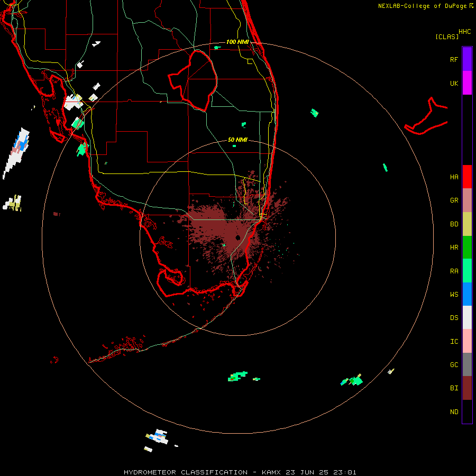This screenshot has height=476, width=476.
Task: Click the HR dark green legend swatch
Action: click(467, 248)
